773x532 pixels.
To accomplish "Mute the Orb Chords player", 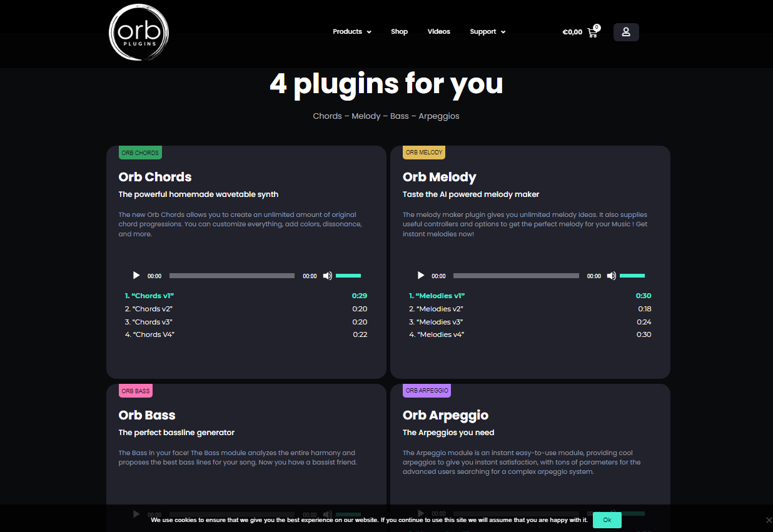I will coord(327,276).
